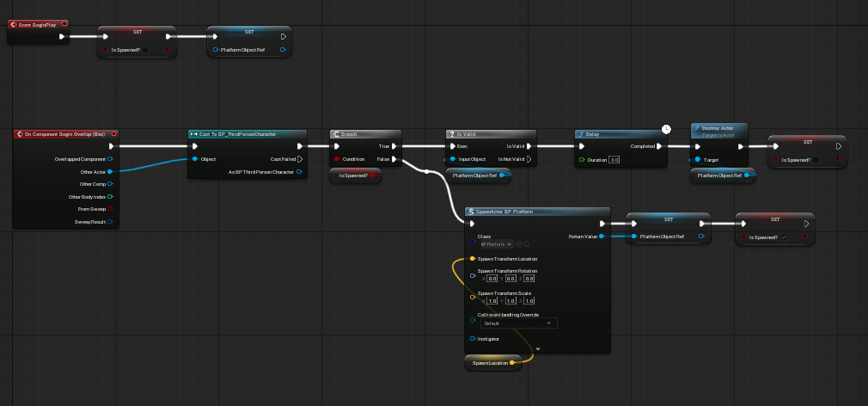Browse to class with magnifier icon
This screenshot has height=406, width=868.
527,243
